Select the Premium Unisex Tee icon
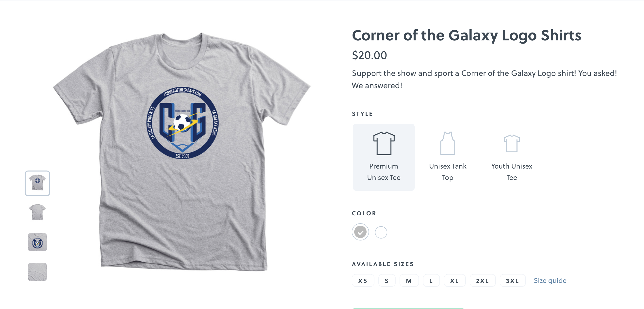 [x=384, y=143]
